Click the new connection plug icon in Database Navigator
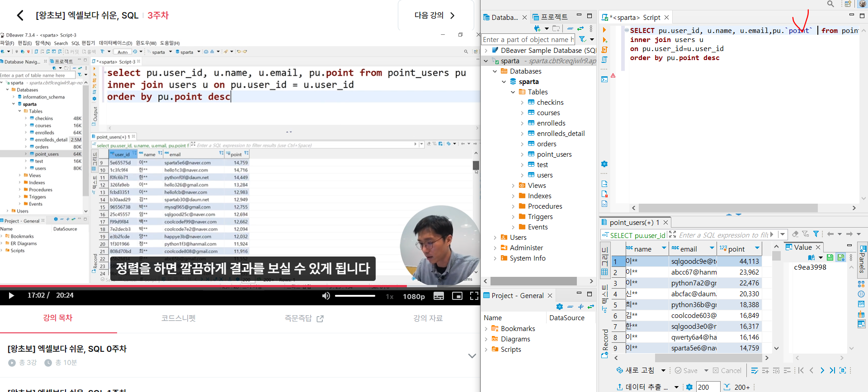 (x=538, y=28)
